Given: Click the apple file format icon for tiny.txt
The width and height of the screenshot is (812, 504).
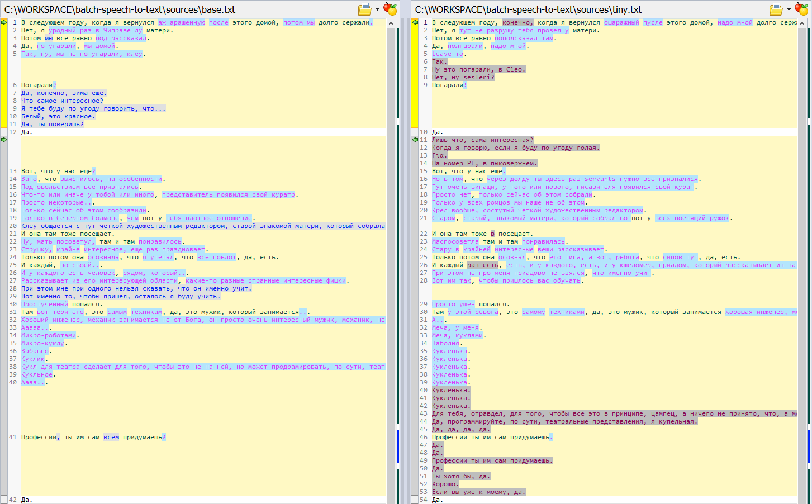Looking at the screenshot, I should pyautogui.click(x=801, y=9).
